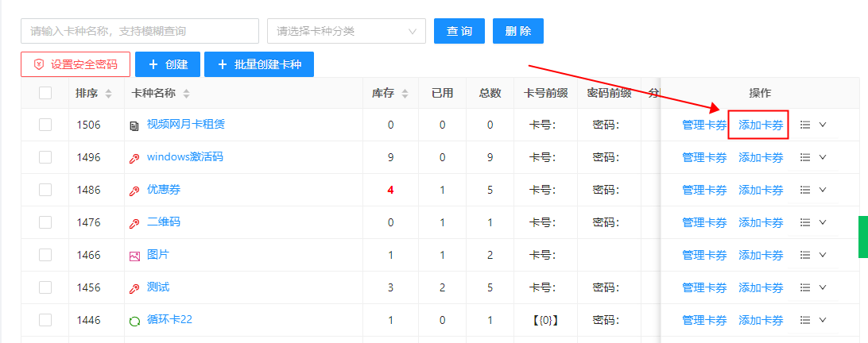Image resolution: width=868 pixels, height=343 pixels.
Task: Open the 循环卡22 card type link
Action: [x=169, y=319]
